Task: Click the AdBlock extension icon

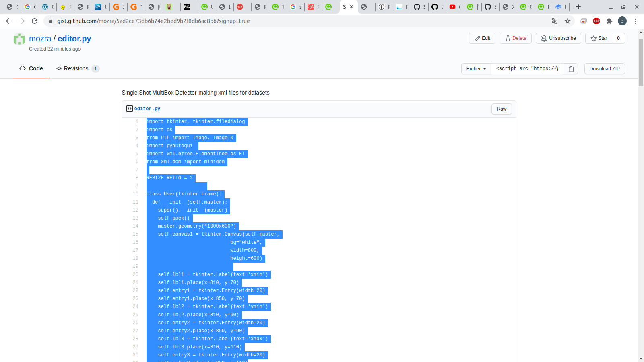Action: tap(596, 21)
